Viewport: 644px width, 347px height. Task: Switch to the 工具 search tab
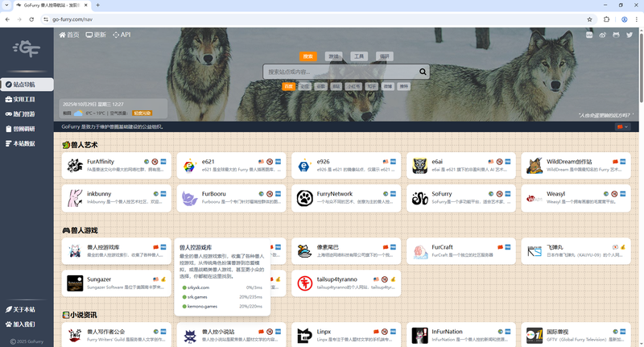pos(359,56)
